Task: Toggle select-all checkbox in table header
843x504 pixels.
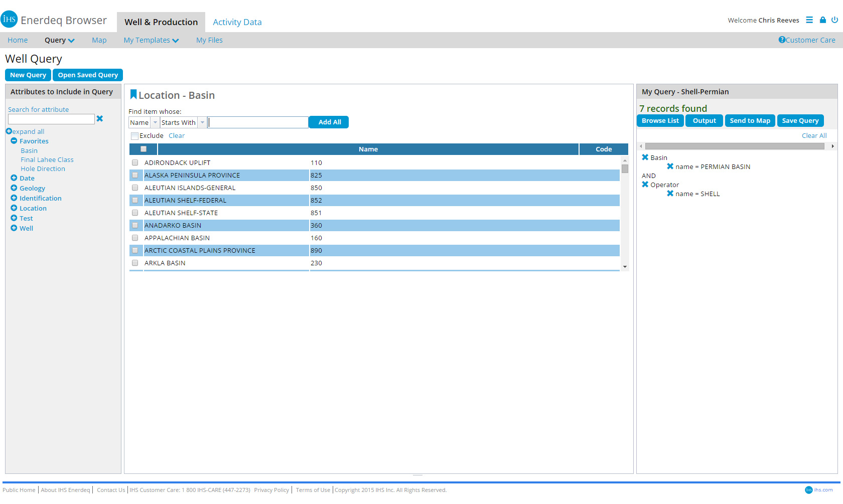Action: 144,149
